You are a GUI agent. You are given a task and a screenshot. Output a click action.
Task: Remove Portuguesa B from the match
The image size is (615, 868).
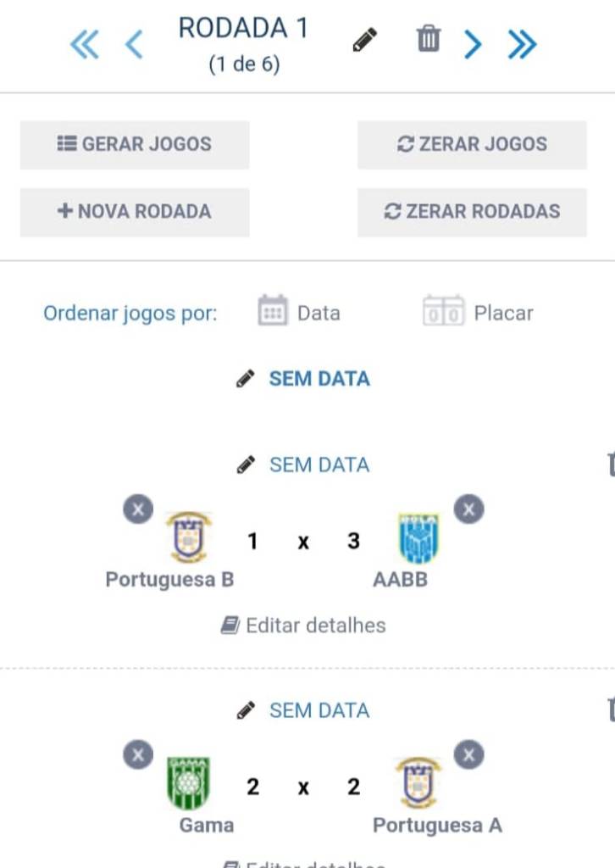tap(138, 509)
